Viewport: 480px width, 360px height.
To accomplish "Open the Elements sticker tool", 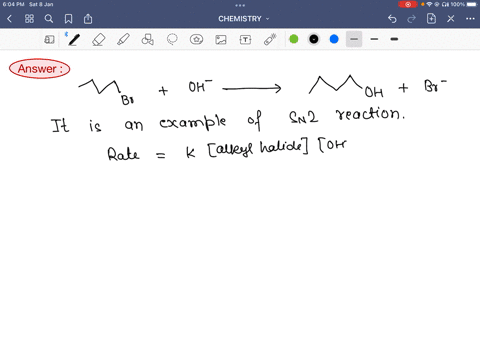I will pyautogui.click(x=196, y=40).
